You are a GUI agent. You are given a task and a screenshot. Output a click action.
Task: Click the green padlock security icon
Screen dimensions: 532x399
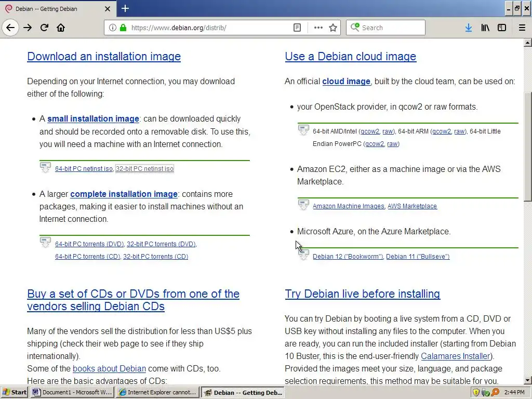coord(123,28)
